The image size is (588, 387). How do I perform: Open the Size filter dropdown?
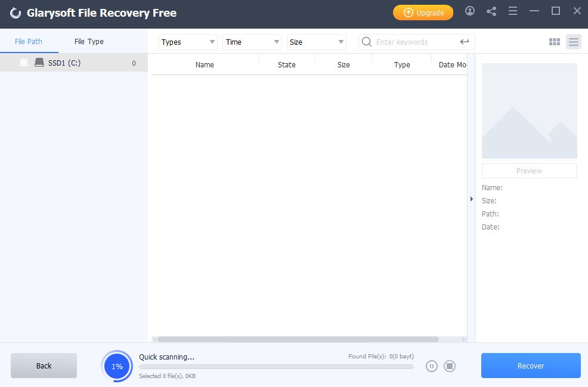click(317, 42)
